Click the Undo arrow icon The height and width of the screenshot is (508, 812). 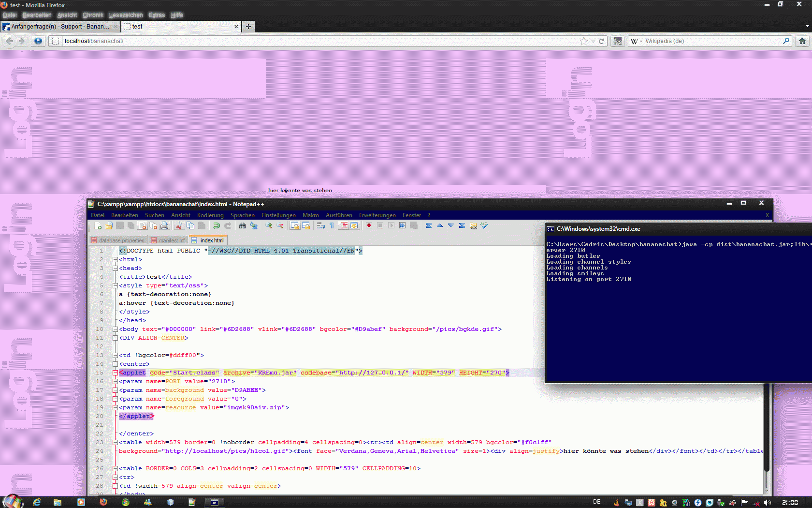tap(217, 226)
